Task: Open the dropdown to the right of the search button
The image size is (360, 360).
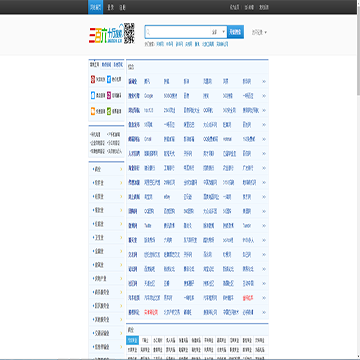Action: pos(259,32)
